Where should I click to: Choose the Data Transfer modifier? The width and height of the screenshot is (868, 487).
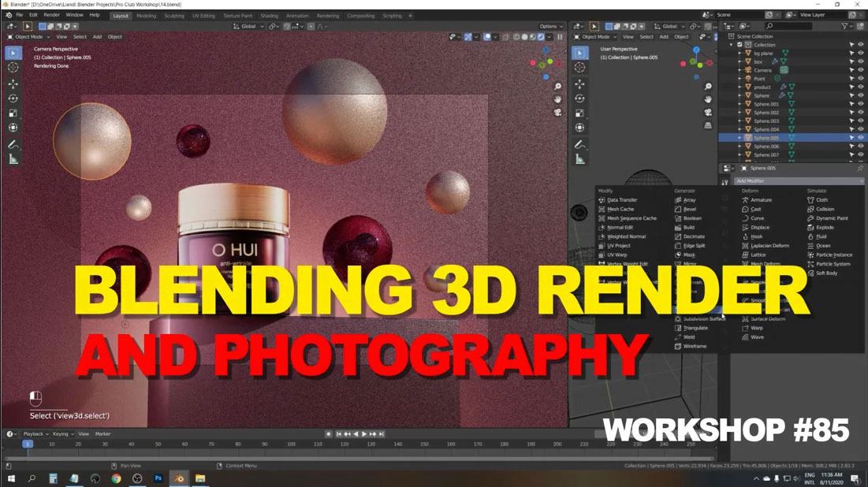pyautogui.click(x=618, y=200)
